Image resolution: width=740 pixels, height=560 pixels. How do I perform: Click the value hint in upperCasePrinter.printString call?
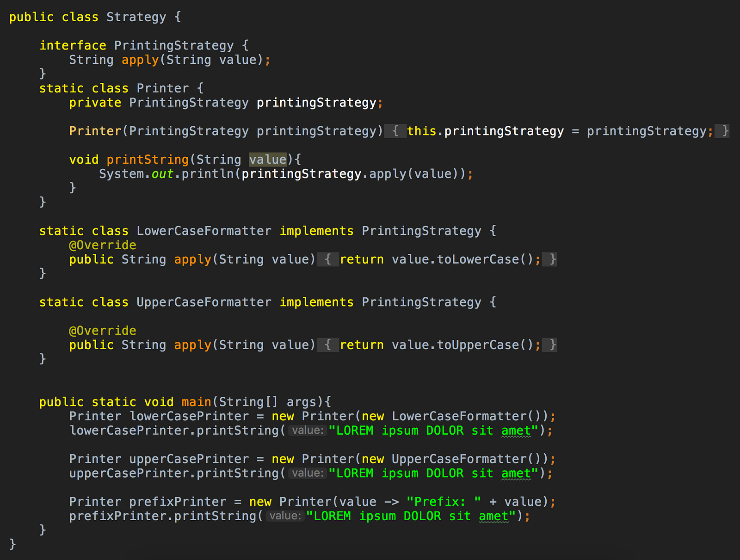(308, 473)
